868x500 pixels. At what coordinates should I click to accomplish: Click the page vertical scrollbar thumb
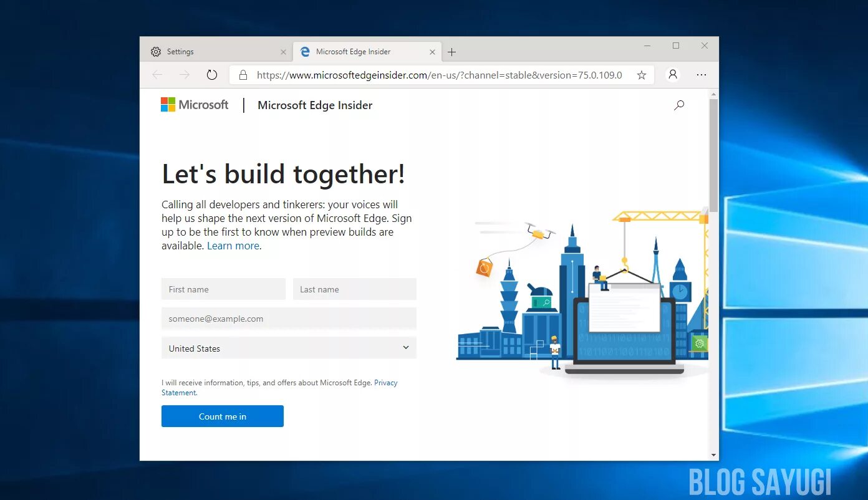(713, 156)
